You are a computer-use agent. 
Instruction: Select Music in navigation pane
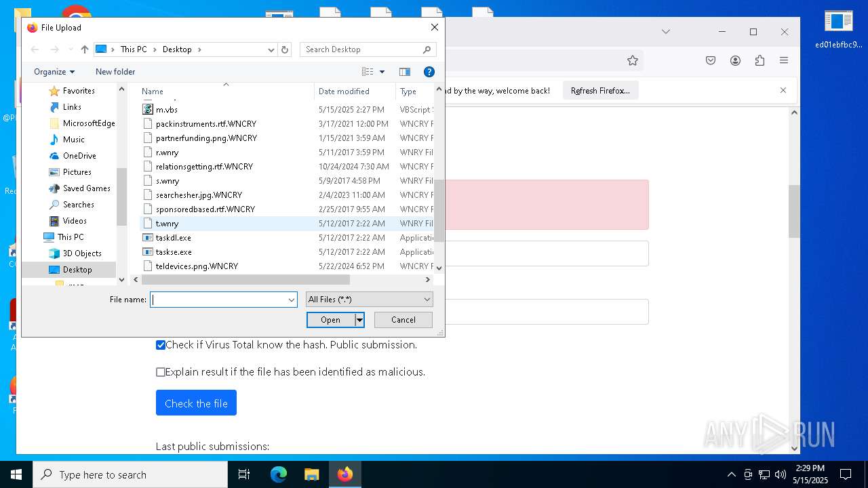(74, 140)
